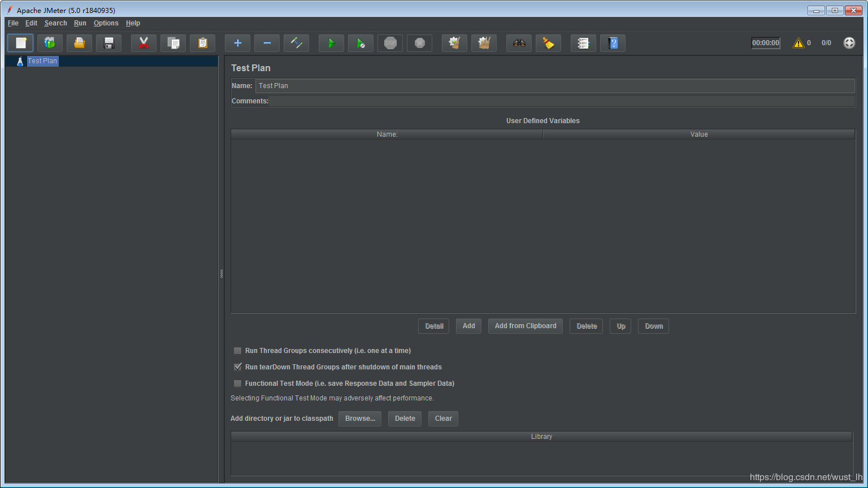Viewport: 868px width, 488px height.
Task: Click the warning triangle log indicator
Action: 798,43
